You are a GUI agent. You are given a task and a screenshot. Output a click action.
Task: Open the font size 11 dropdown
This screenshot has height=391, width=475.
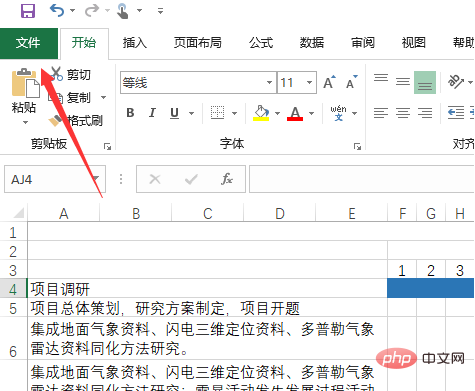pyautogui.click(x=309, y=82)
